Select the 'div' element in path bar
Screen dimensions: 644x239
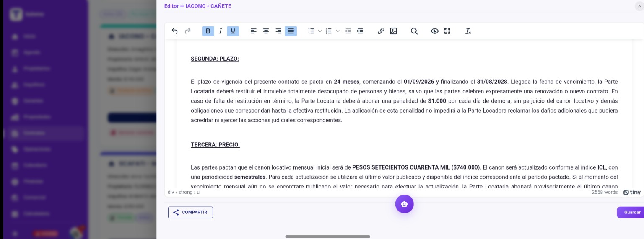coord(171,193)
